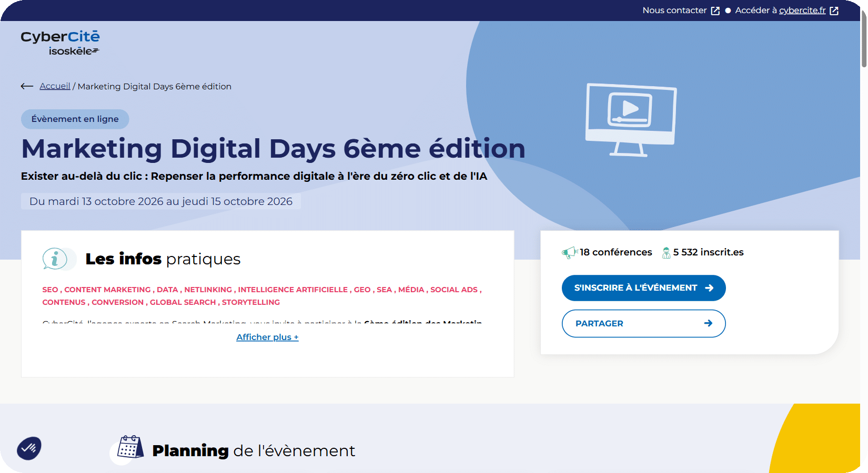Click the text "5 532 inscrit.es"
This screenshot has height=473, width=868.
(x=708, y=252)
